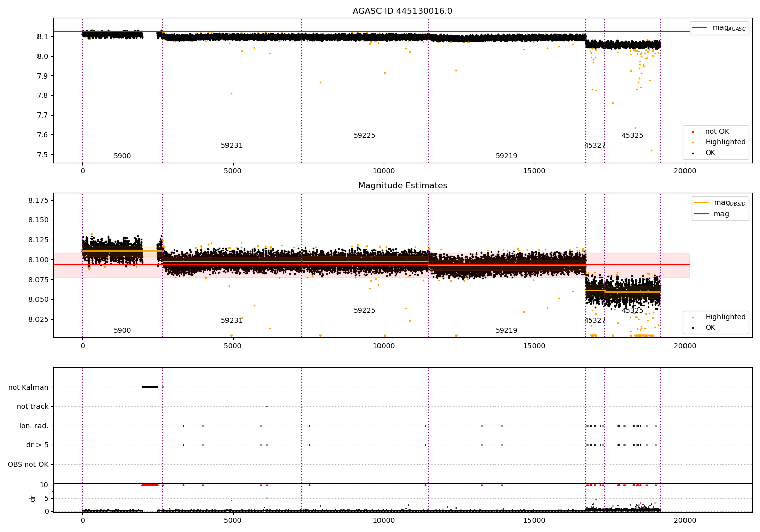
Task: Click y-axis tick '8.0' on top plot
Action: point(43,57)
